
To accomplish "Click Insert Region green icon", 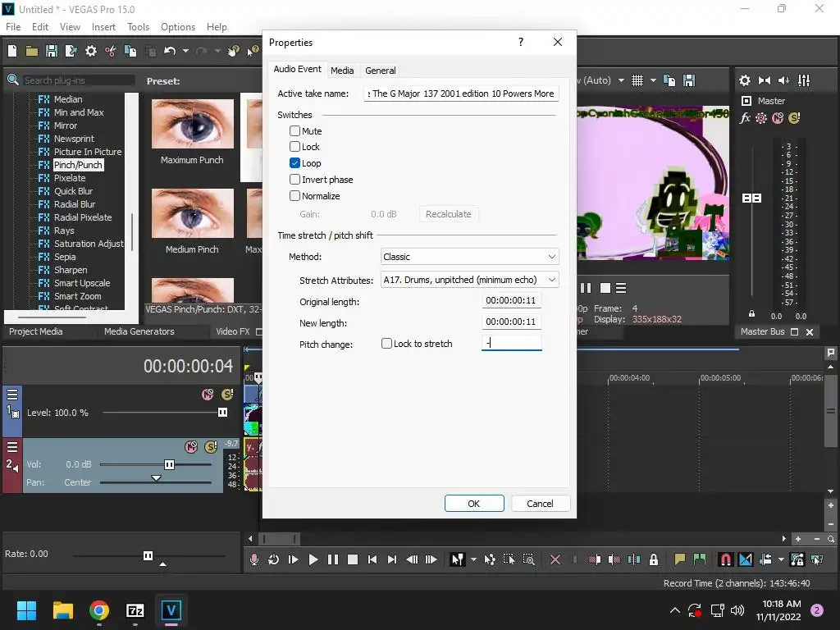I will 700,559.
